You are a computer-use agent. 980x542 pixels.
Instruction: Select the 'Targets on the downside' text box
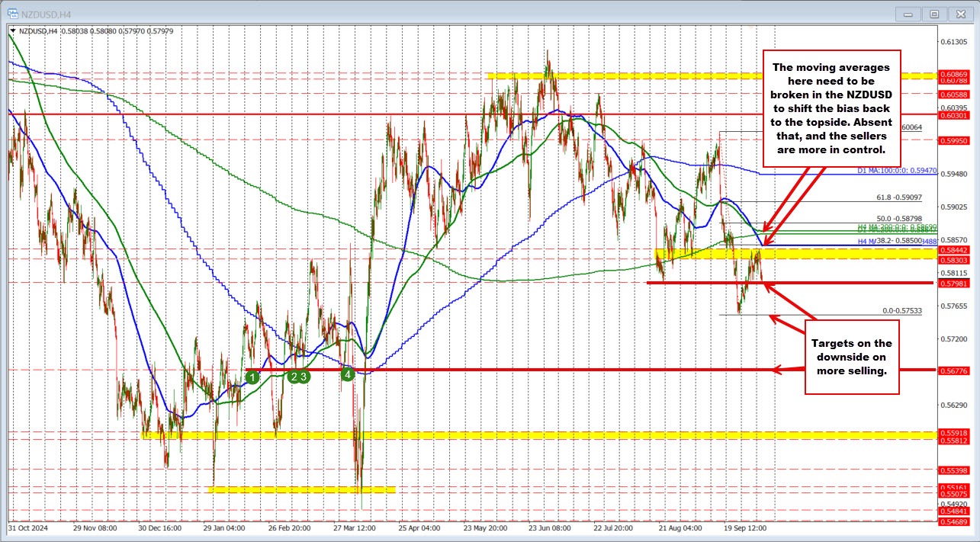851,357
